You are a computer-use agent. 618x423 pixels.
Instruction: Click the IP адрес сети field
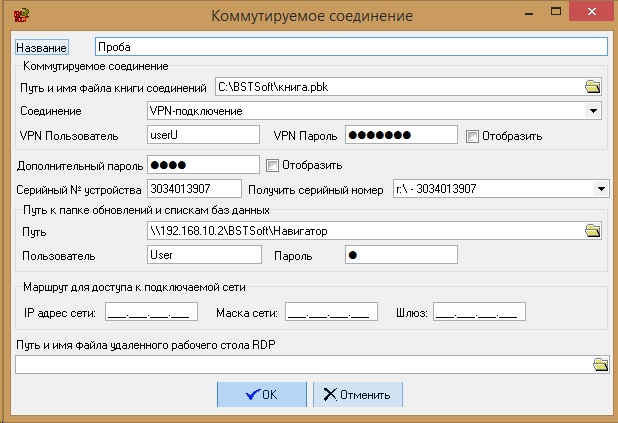pyautogui.click(x=151, y=312)
